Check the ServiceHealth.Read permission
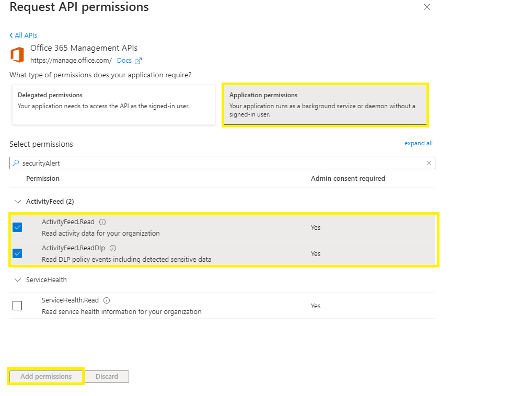Screen dimensions: 532x396 tap(17, 305)
